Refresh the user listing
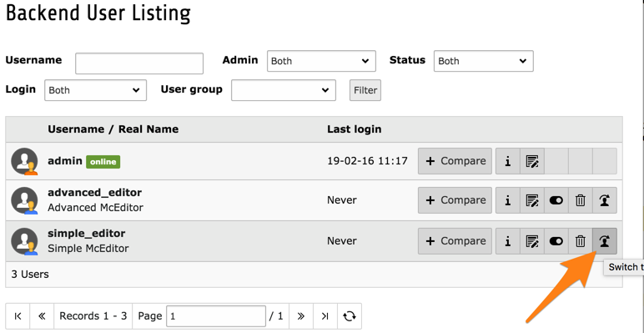Screen dimensions: 644x333 tap(350, 315)
